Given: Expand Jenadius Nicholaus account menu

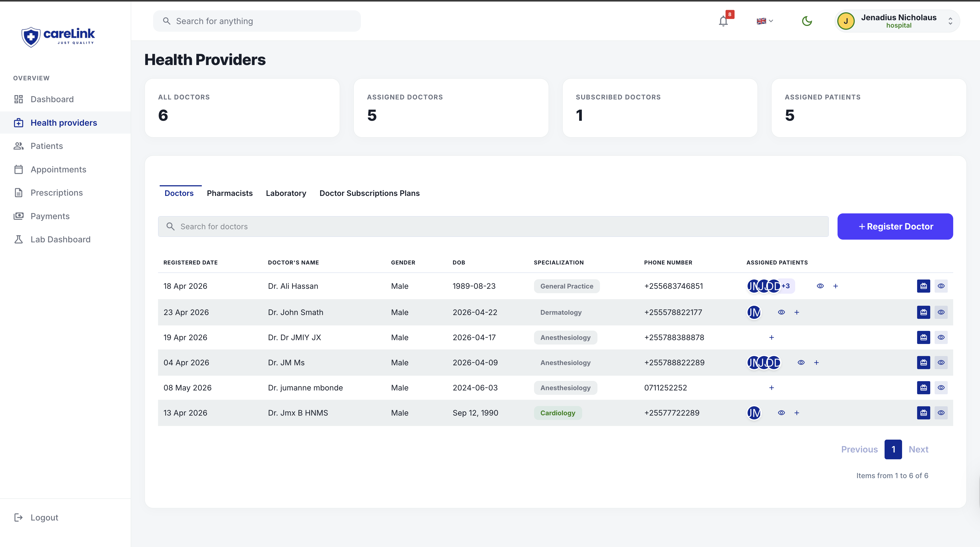Looking at the screenshot, I should click(897, 21).
